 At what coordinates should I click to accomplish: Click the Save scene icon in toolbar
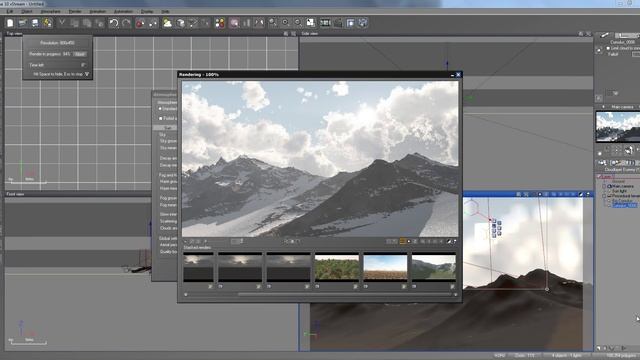[x=35, y=23]
